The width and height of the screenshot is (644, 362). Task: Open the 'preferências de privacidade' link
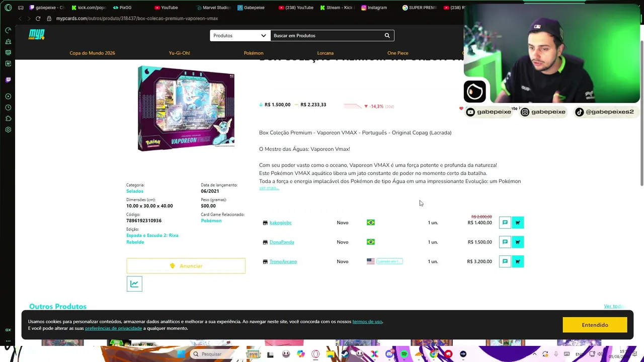114,328
